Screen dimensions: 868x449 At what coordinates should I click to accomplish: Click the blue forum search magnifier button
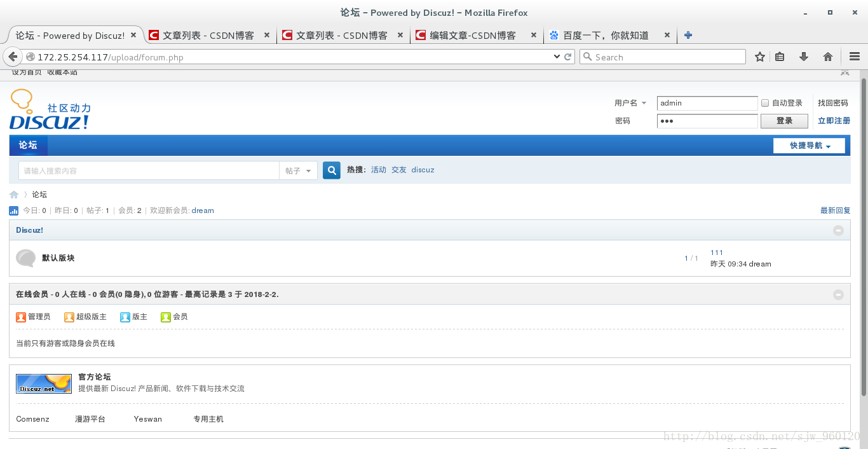click(332, 170)
